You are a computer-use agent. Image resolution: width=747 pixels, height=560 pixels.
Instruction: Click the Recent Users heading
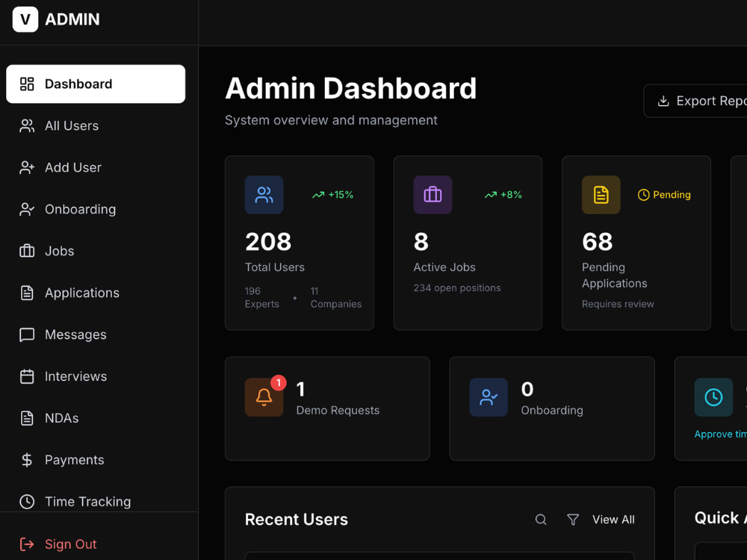tap(297, 520)
